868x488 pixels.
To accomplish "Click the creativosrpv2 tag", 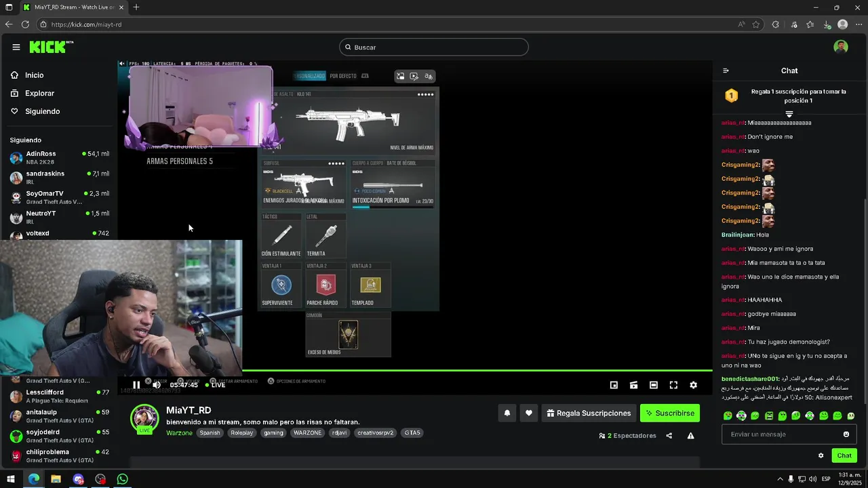I will (x=375, y=432).
